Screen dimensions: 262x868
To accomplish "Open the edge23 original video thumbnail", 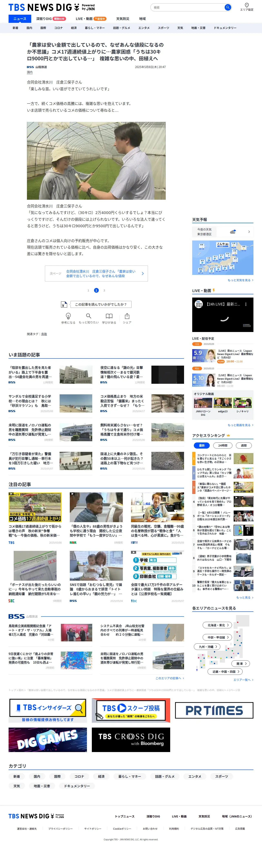I will 223,403.
